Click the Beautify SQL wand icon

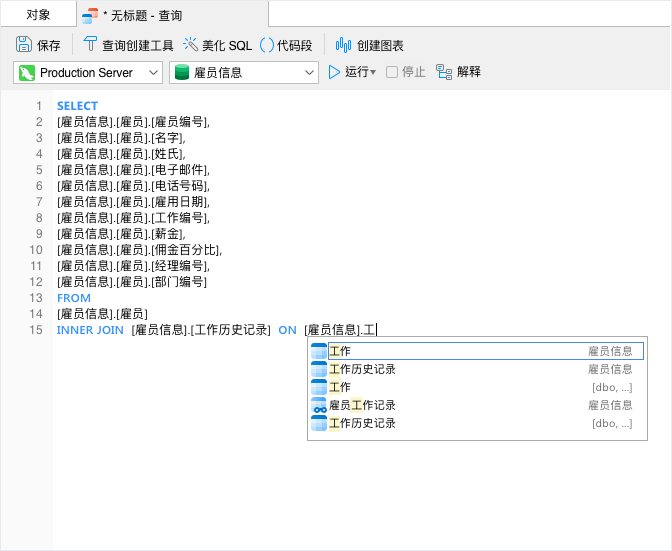pos(190,44)
